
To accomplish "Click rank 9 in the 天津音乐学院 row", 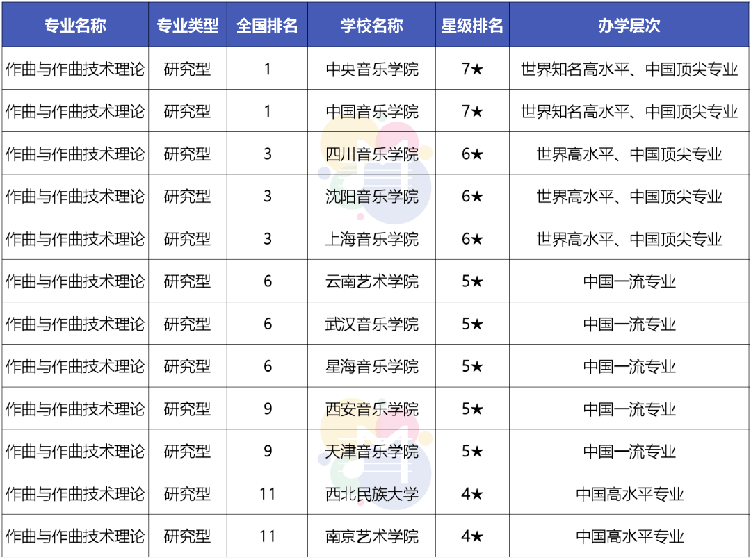I will tap(267, 451).
